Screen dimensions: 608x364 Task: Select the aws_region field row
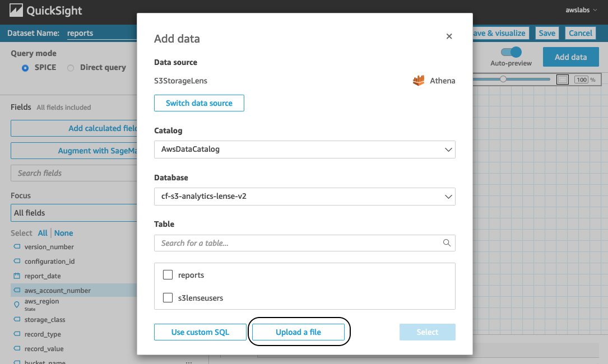coord(73,305)
